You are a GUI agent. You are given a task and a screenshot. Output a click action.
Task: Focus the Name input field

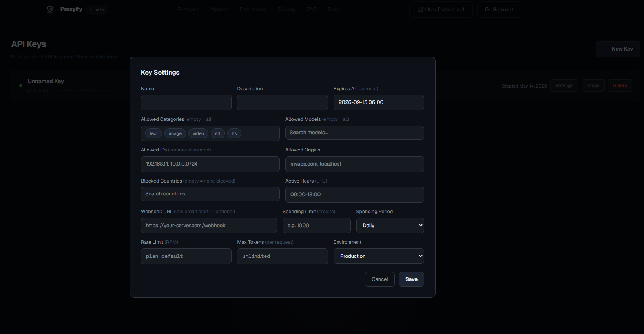tap(186, 102)
